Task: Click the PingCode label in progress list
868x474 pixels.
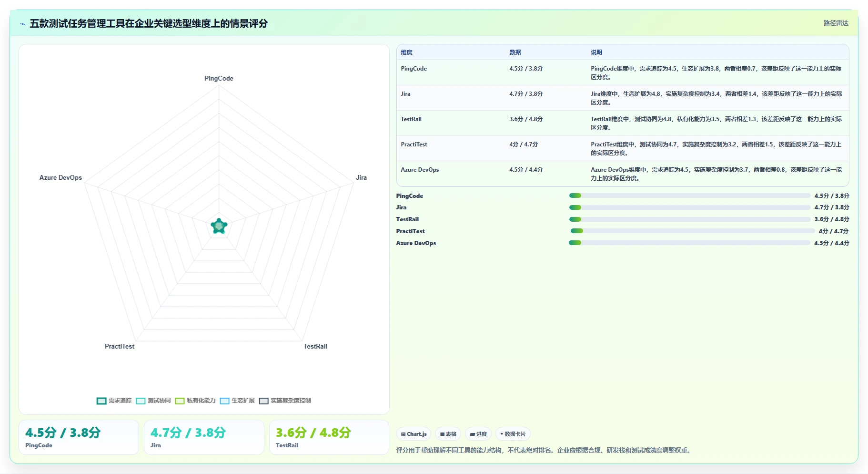Action: click(410, 196)
